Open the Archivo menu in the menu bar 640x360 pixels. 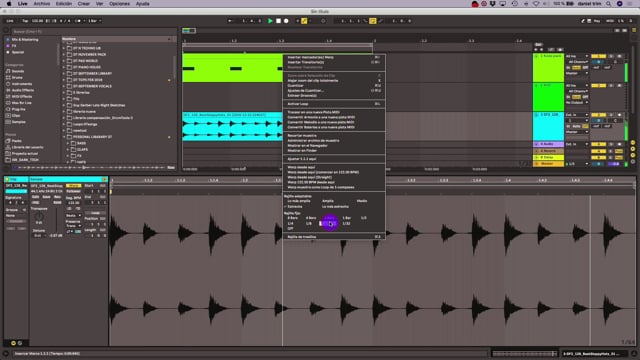click(x=42, y=4)
